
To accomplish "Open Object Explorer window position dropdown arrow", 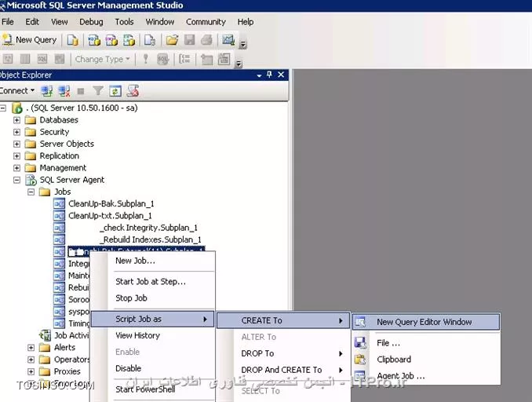I will [x=259, y=75].
